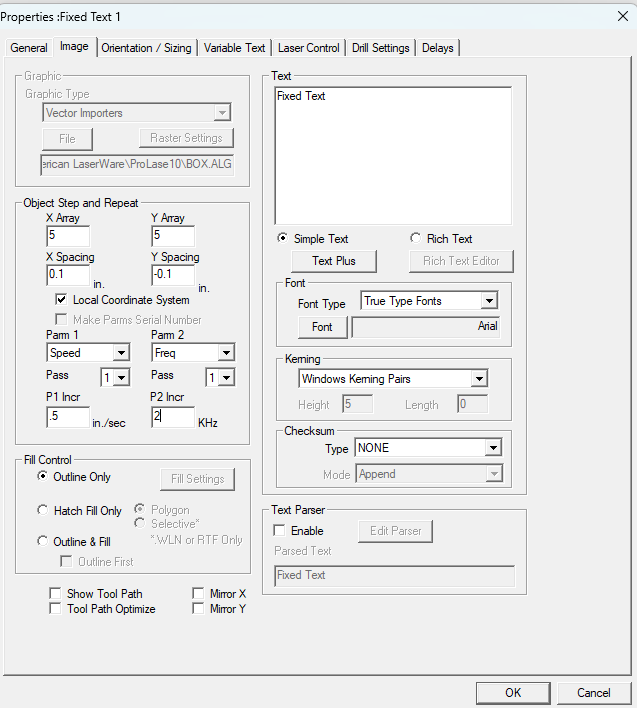
Task: Click the X Spacing input field
Action: click(68, 275)
